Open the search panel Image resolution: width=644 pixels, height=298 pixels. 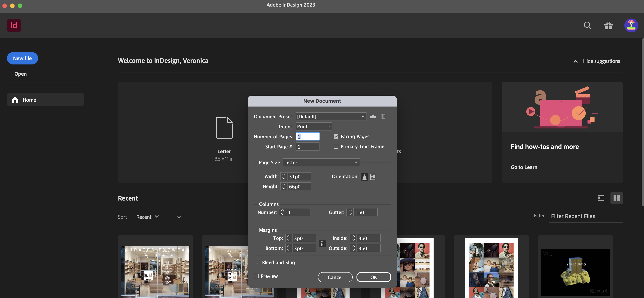(588, 25)
